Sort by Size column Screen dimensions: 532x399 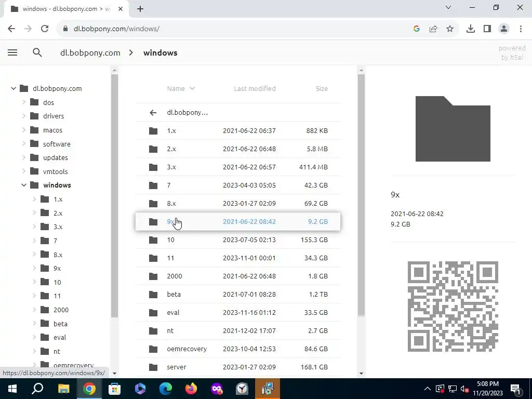click(322, 88)
